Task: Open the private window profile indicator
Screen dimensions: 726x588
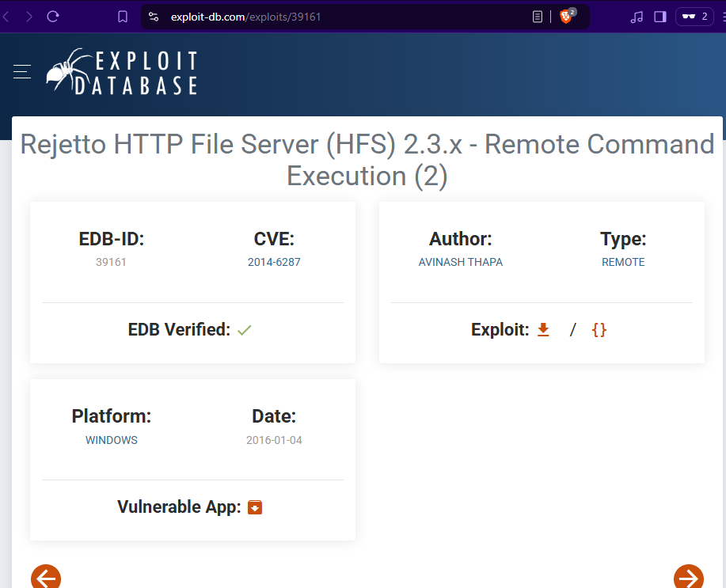Action: pyautogui.click(x=694, y=17)
